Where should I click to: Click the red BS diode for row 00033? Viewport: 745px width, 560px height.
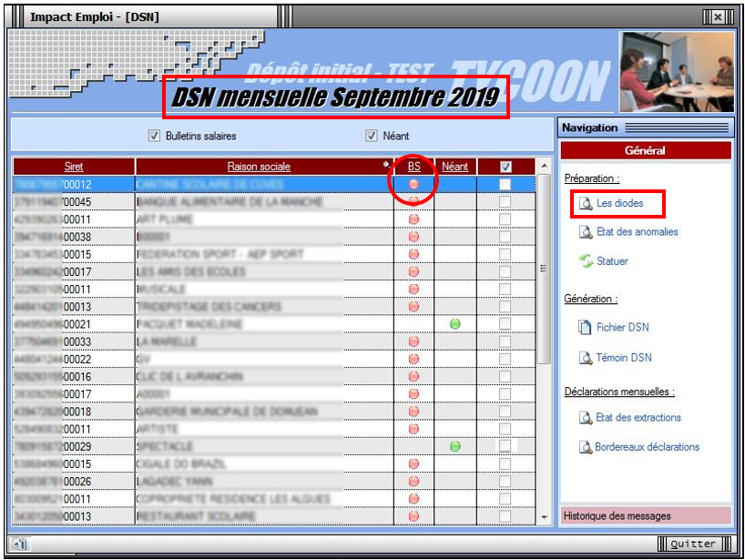(413, 341)
